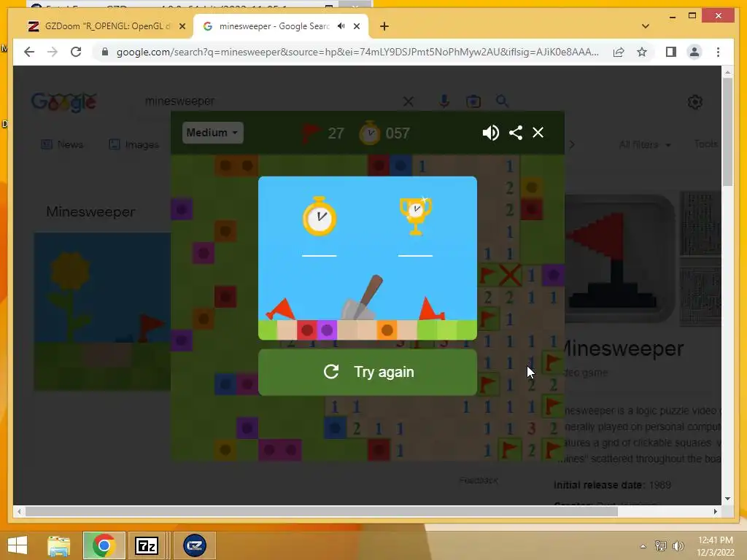Image resolution: width=747 pixels, height=560 pixels.
Task: Bookmark this page with the star
Action: 642,52
